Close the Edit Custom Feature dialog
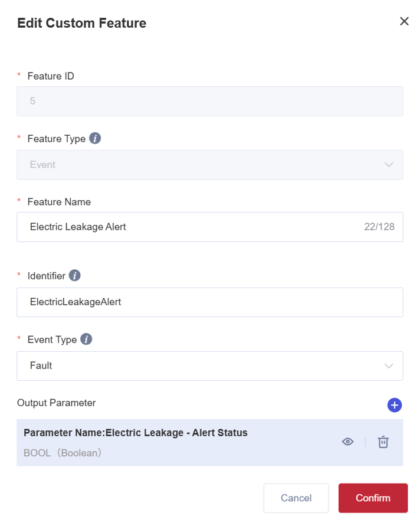The image size is (420, 529). coord(404,21)
